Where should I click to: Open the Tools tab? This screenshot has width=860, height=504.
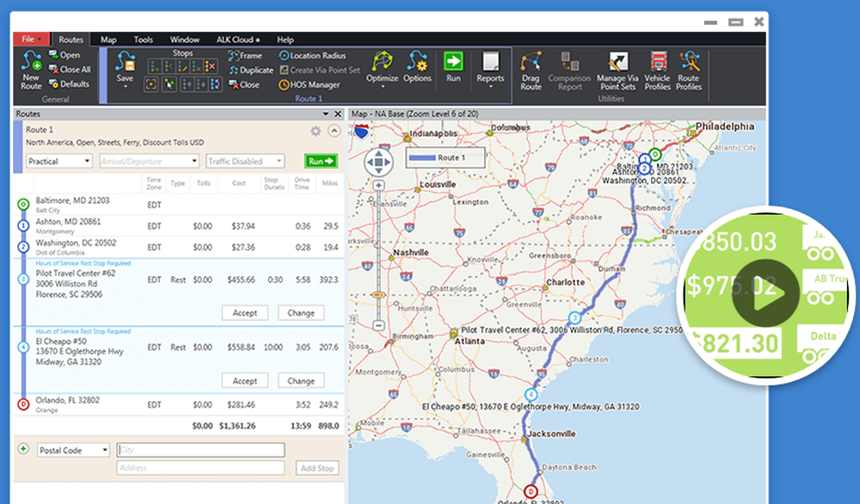click(143, 40)
